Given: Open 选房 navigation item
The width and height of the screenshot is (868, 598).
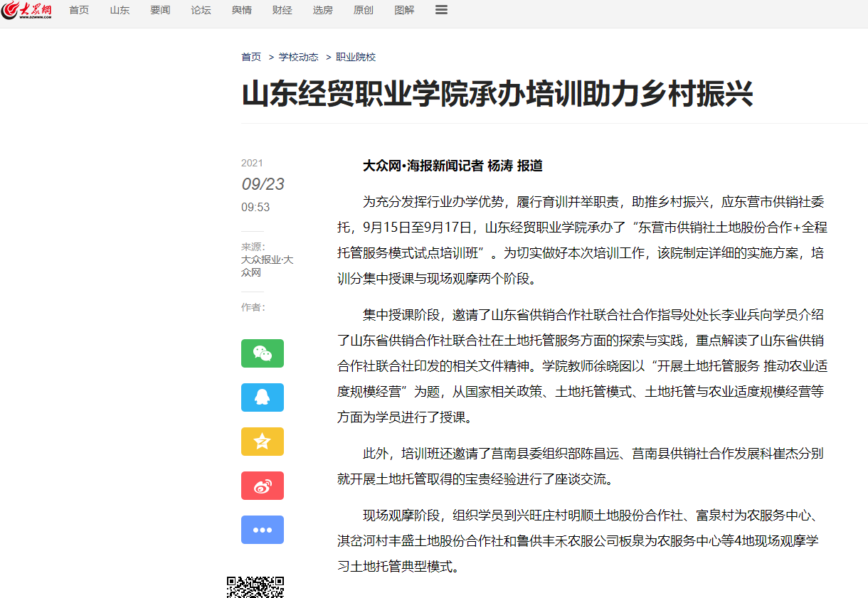Looking at the screenshot, I should pos(322,10).
